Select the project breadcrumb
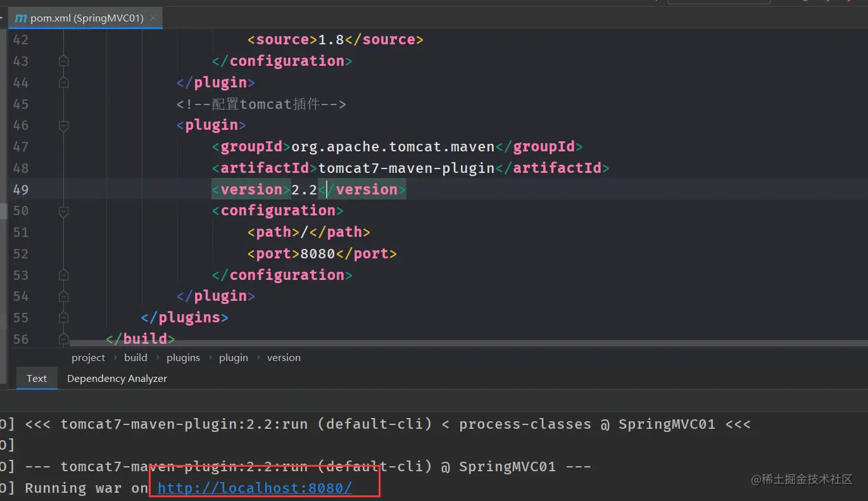Screen dimensions: 868x501 pyautogui.click(x=88, y=357)
